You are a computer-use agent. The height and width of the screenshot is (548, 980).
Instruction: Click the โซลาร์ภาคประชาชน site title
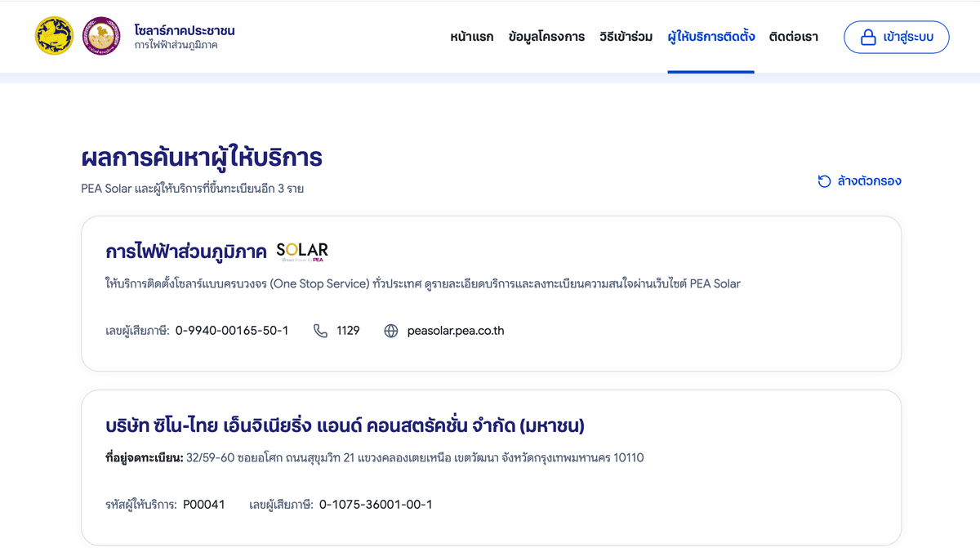pos(185,30)
